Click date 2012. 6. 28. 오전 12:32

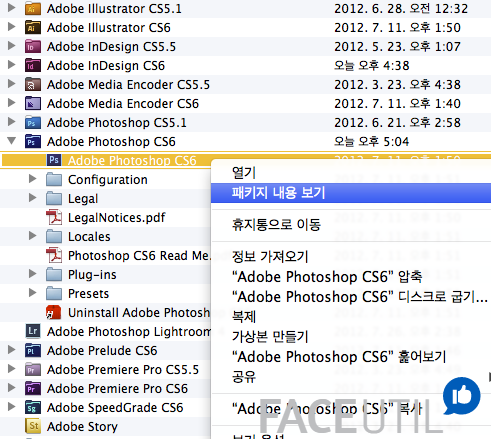pos(401,9)
